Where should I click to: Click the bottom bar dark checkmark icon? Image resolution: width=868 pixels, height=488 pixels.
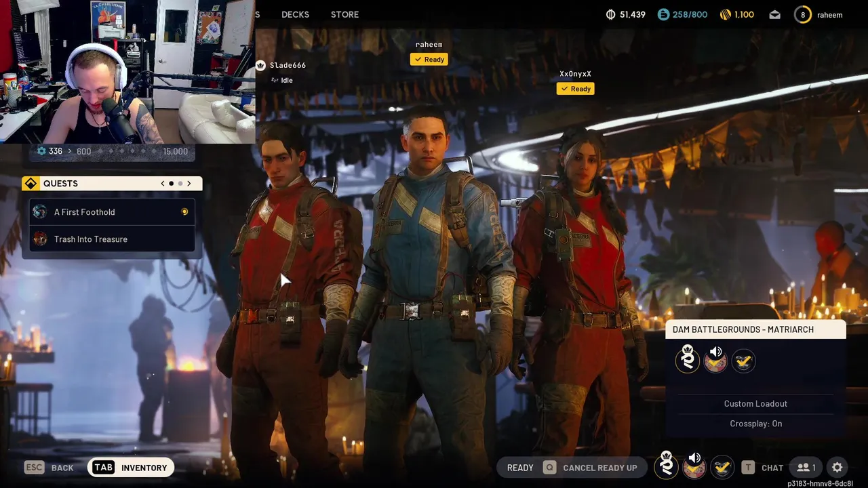[722, 467]
